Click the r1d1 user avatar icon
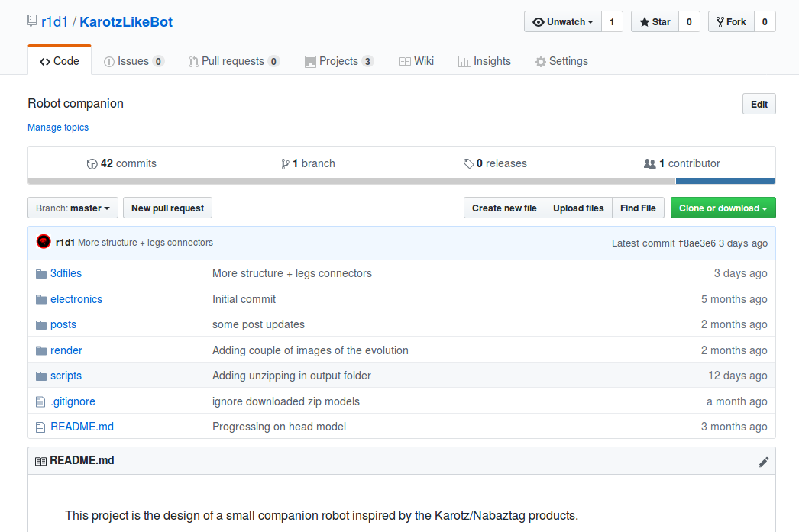Screen dimensions: 799x532 (x=44, y=242)
